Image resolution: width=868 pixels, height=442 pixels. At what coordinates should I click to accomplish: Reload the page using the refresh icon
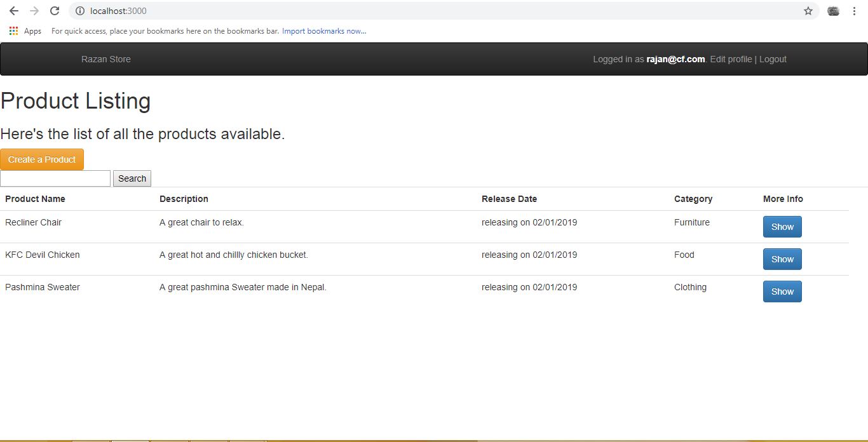55,11
